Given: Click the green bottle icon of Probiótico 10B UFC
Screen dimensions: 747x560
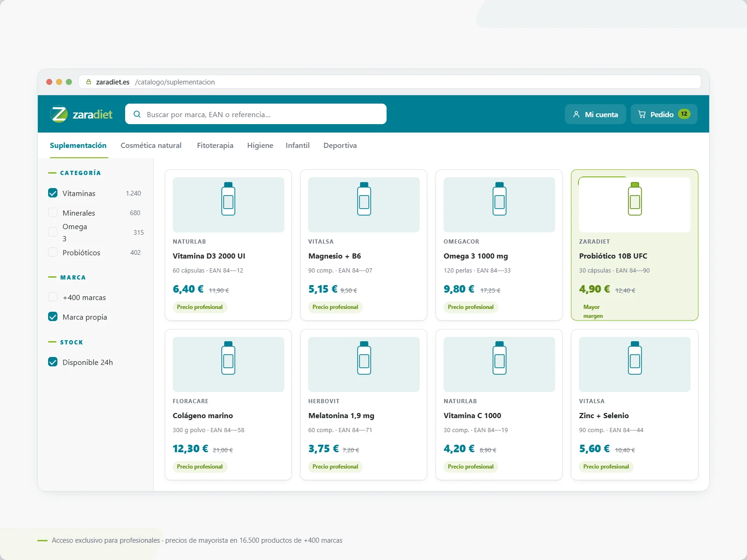Looking at the screenshot, I should 635,199.
